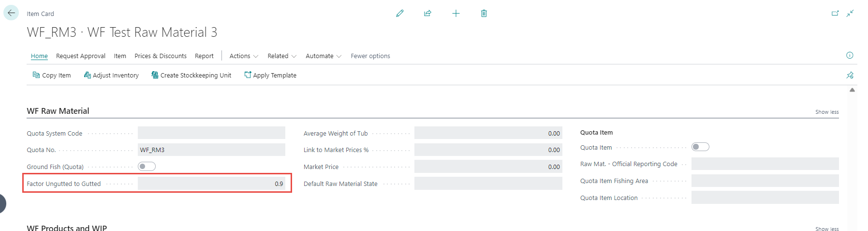Screen dimensions: 868x231
Task: Click the Copy Item button
Action: pos(52,75)
